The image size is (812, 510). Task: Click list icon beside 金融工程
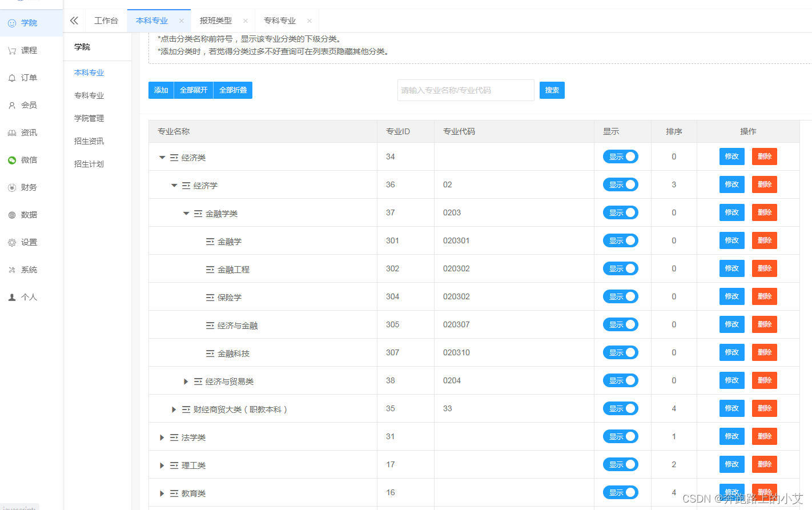pos(210,270)
